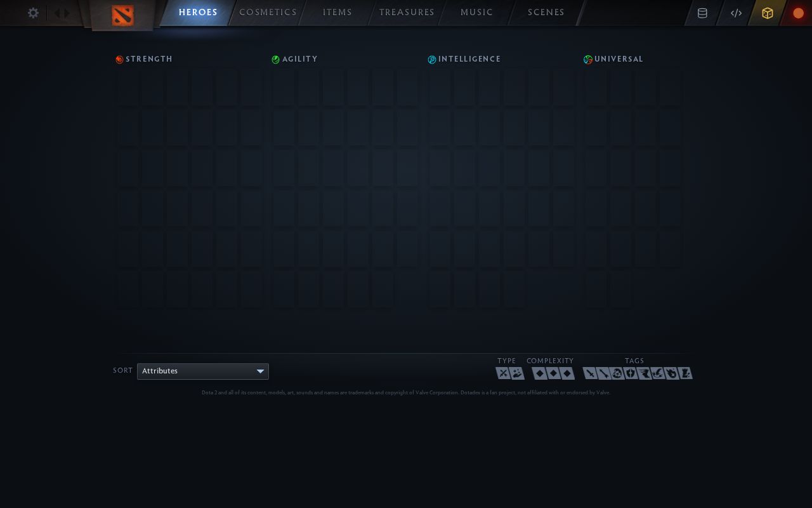Toggle the first sword tag filter

click(x=590, y=373)
